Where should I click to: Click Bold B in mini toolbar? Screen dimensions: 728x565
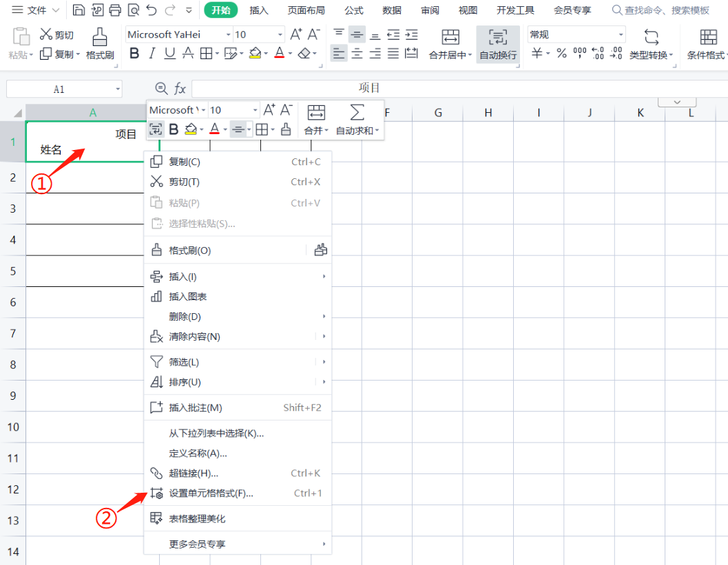click(174, 129)
